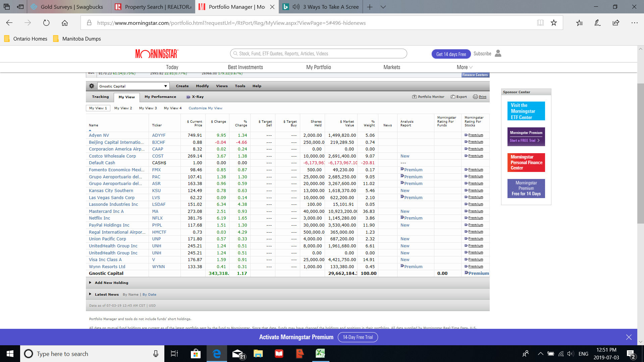Click the share page icon
The height and width of the screenshot is (362, 644).
pyautogui.click(x=616, y=23)
